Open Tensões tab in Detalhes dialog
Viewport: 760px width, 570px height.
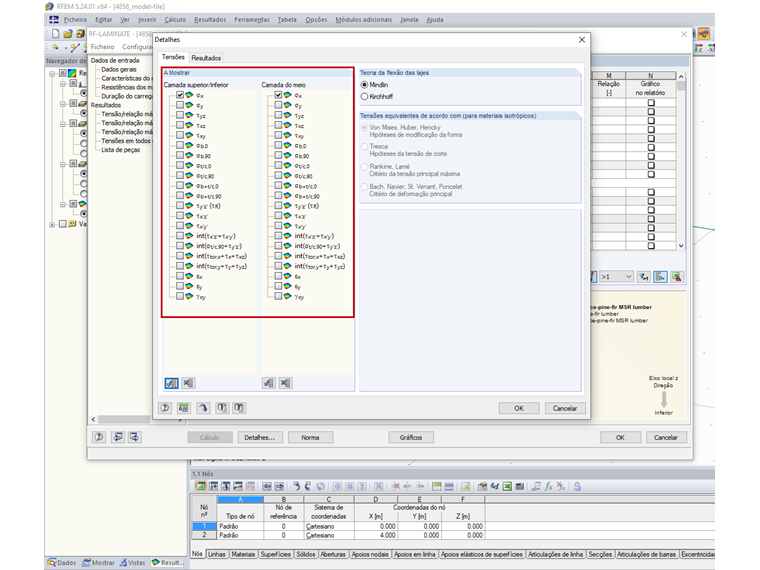[173, 57]
